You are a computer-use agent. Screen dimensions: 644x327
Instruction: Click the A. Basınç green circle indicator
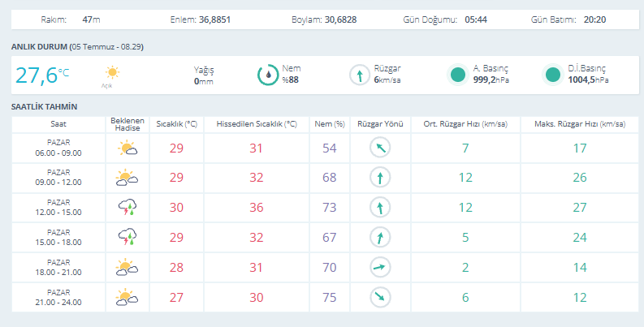pos(458,75)
